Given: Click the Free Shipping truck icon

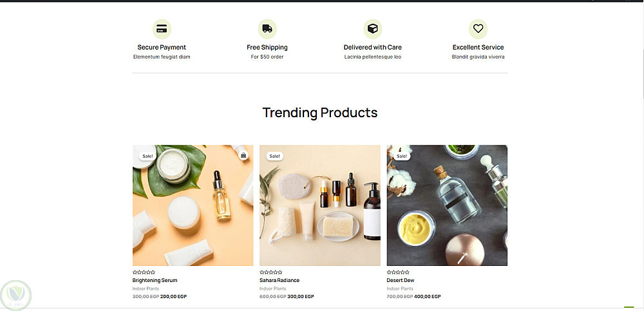Looking at the screenshot, I should [x=267, y=29].
